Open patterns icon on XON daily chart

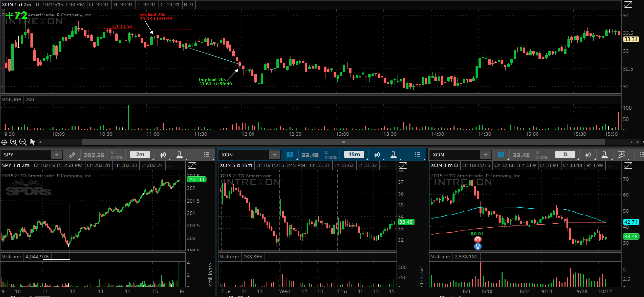click(621, 155)
